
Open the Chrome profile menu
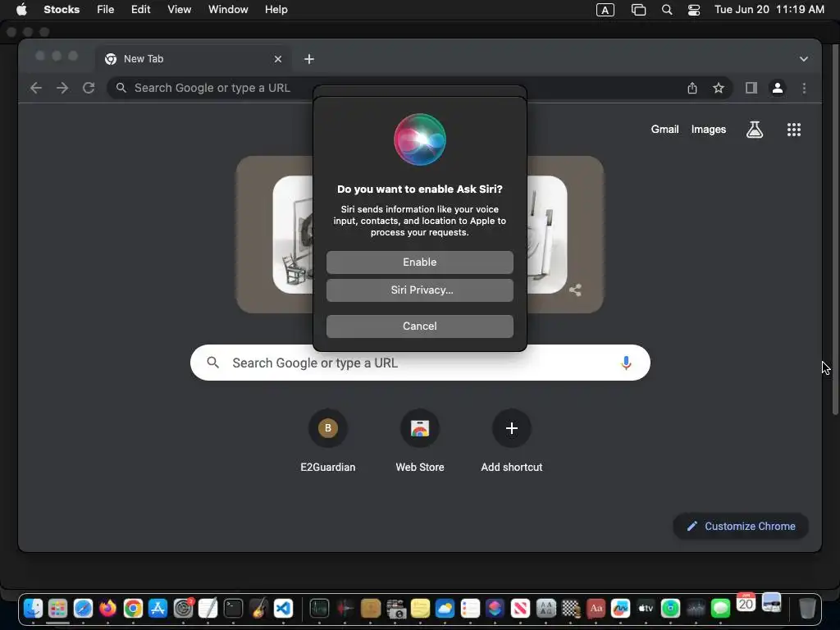(x=778, y=88)
